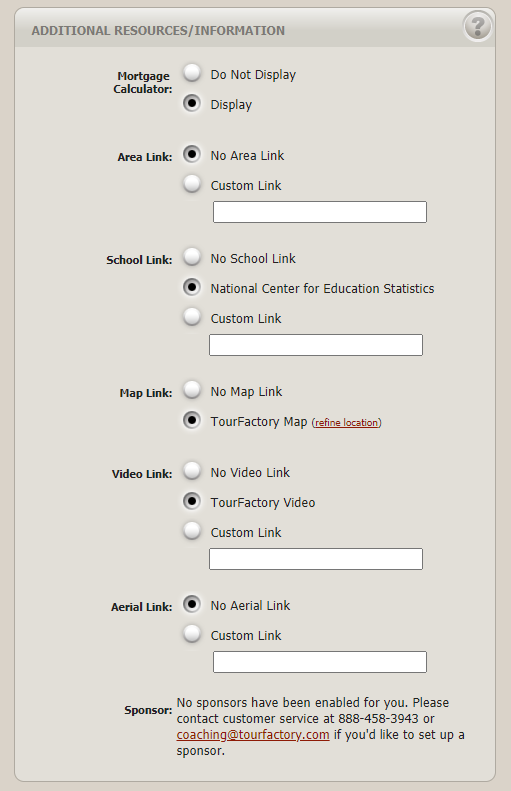The height and width of the screenshot is (791, 511).
Task: Choose No Map Link option
Action: pos(192,390)
